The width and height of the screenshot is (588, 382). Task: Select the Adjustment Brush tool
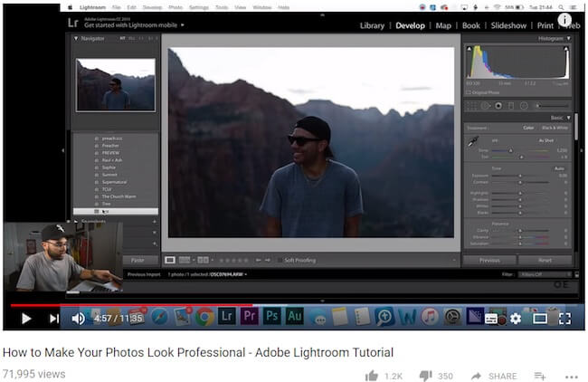click(552, 106)
